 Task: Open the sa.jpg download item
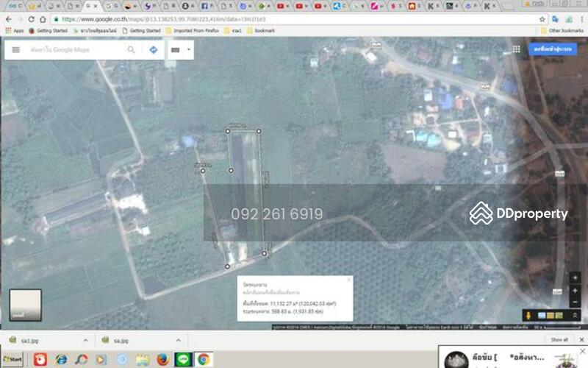click(121, 341)
